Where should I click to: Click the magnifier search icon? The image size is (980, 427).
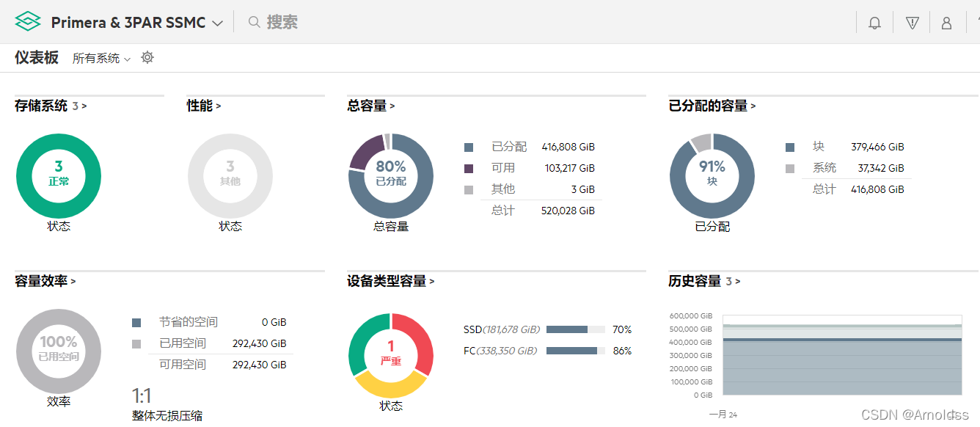[255, 22]
